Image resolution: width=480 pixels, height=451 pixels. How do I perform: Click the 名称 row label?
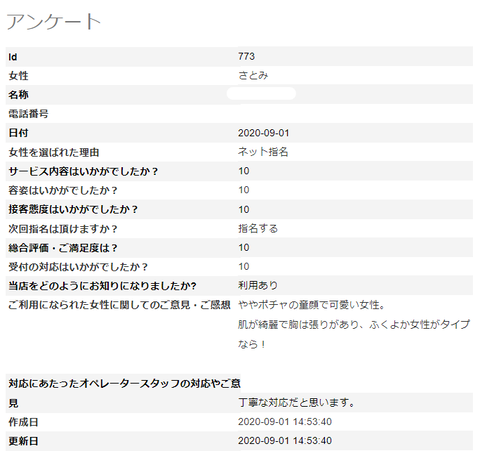18,95
